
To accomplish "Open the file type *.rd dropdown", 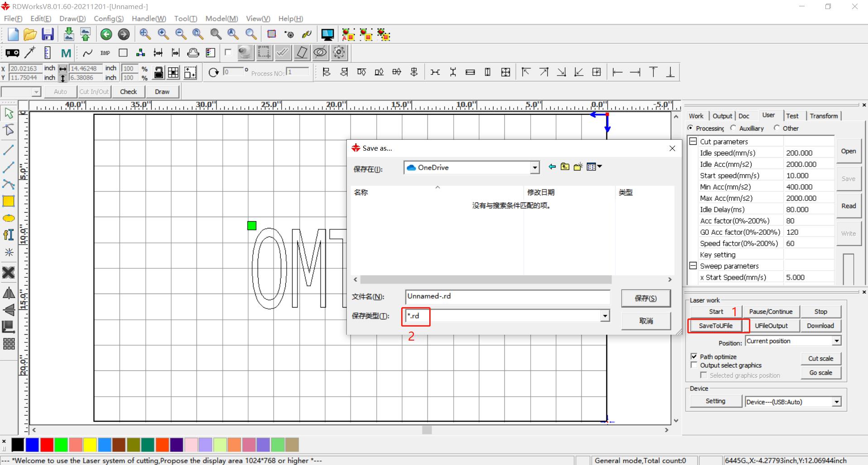I will [x=605, y=316].
